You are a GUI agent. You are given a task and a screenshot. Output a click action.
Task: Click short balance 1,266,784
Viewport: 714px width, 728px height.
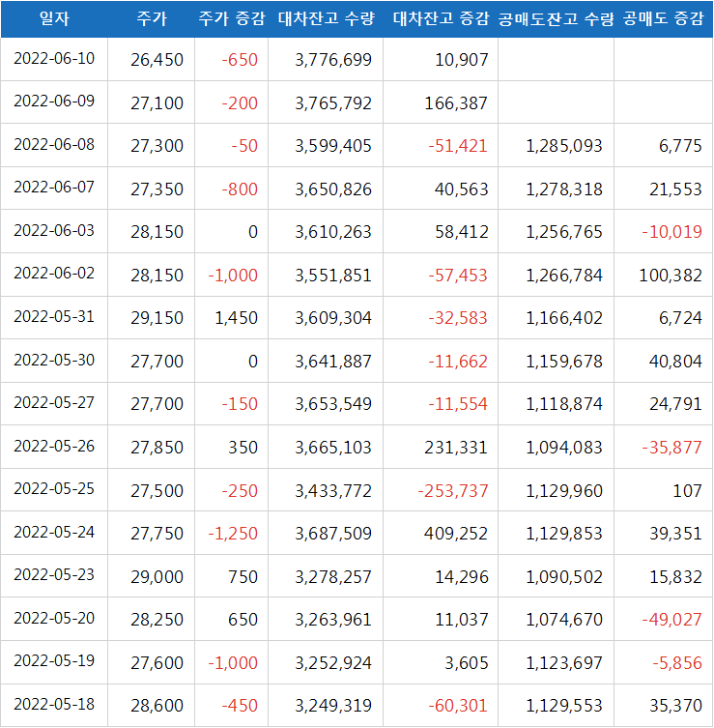click(x=564, y=276)
